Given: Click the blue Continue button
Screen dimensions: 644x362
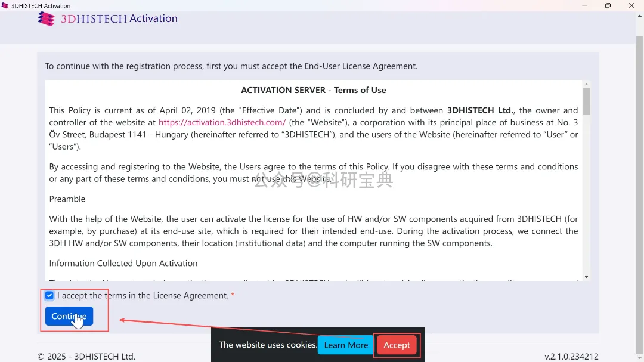Looking at the screenshot, I should pyautogui.click(x=69, y=316).
